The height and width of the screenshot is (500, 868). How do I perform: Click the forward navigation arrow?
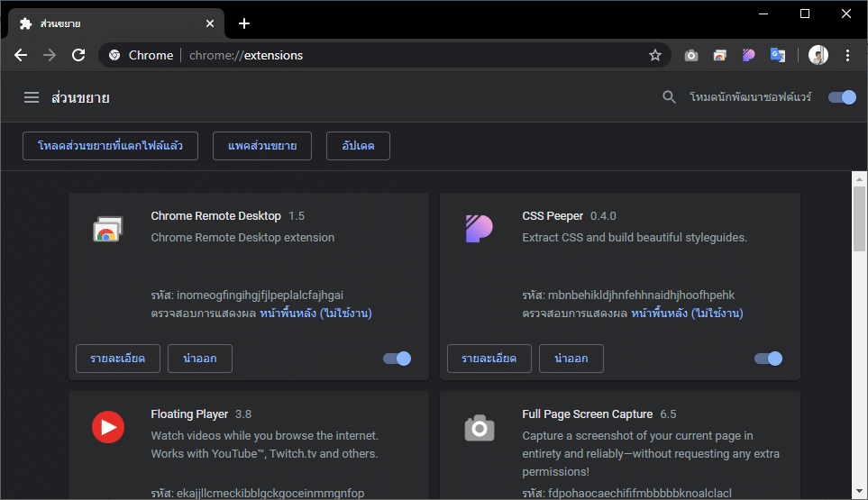pyautogui.click(x=50, y=55)
